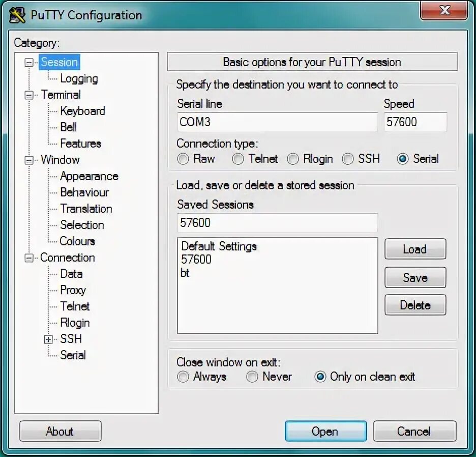Open the SSH category in the tree
The height and width of the screenshot is (457, 476).
click(x=71, y=339)
